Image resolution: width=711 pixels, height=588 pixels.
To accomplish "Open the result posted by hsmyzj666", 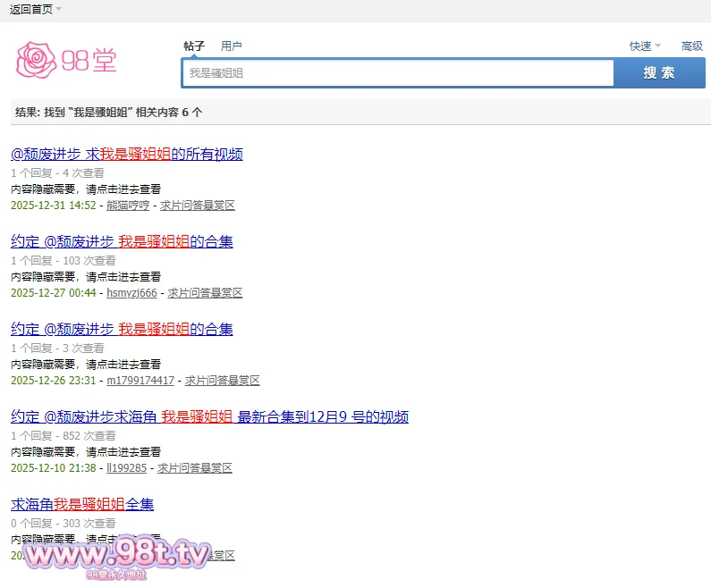I will click(x=122, y=241).
